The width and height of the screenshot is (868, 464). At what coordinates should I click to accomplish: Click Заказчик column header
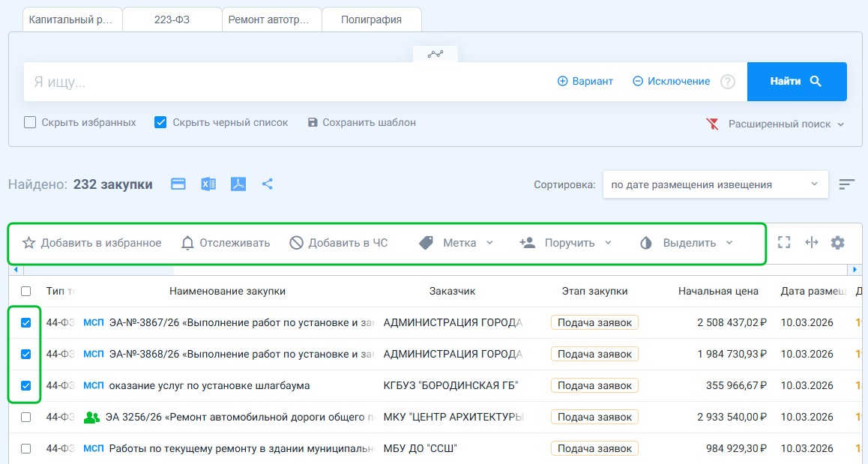pos(452,292)
